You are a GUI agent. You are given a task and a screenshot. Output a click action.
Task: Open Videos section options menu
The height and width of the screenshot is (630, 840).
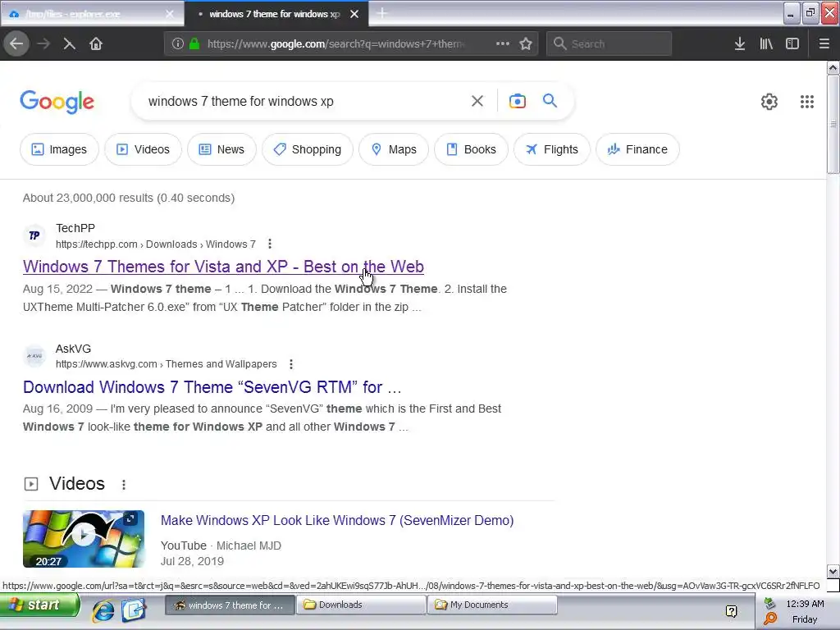[x=124, y=484]
